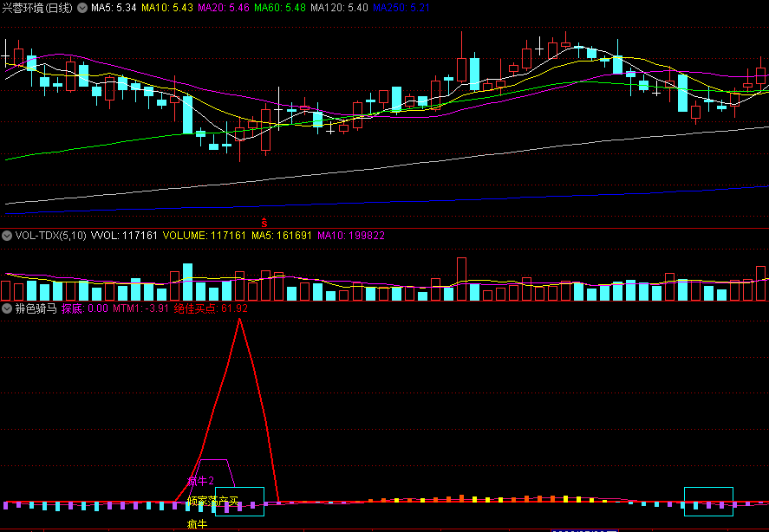Click the 绝佳买点: 61.92 value

tap(211, 309)
